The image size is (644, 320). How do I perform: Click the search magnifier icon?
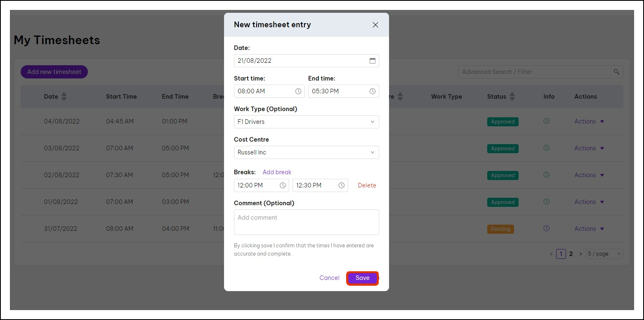click(617, 72)
